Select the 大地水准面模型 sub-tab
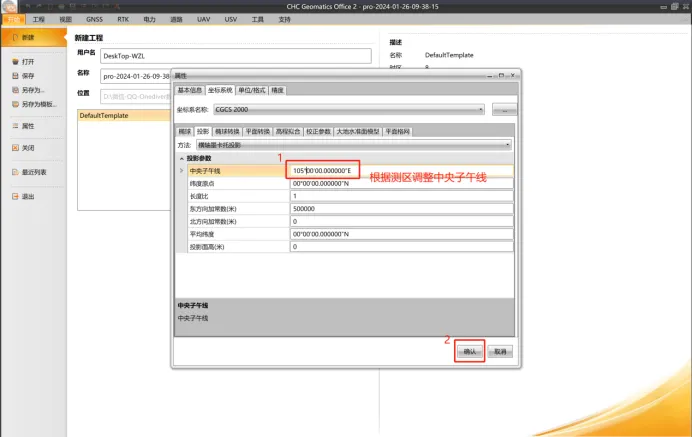The image size is (692, 437). [358, 132]
